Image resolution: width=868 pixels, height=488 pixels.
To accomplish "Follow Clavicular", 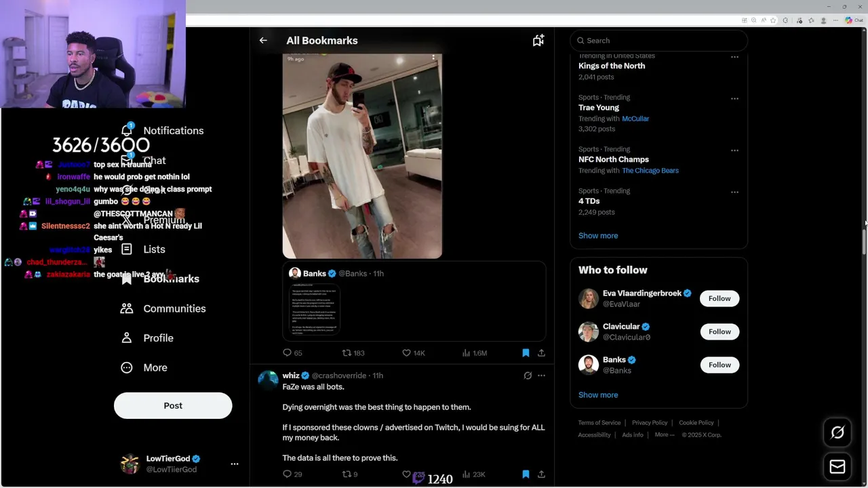I will (x=719, y=332).
